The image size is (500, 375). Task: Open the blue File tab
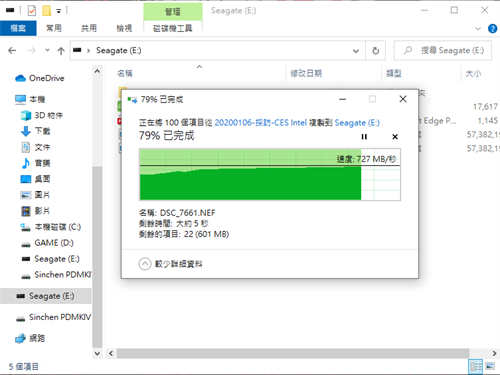pos(18,28)
